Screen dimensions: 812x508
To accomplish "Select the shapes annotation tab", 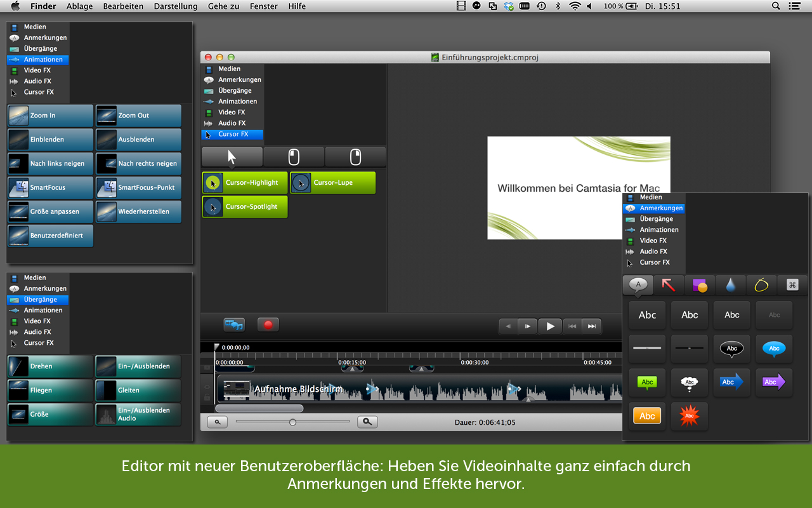I will (x=700, y=285).
